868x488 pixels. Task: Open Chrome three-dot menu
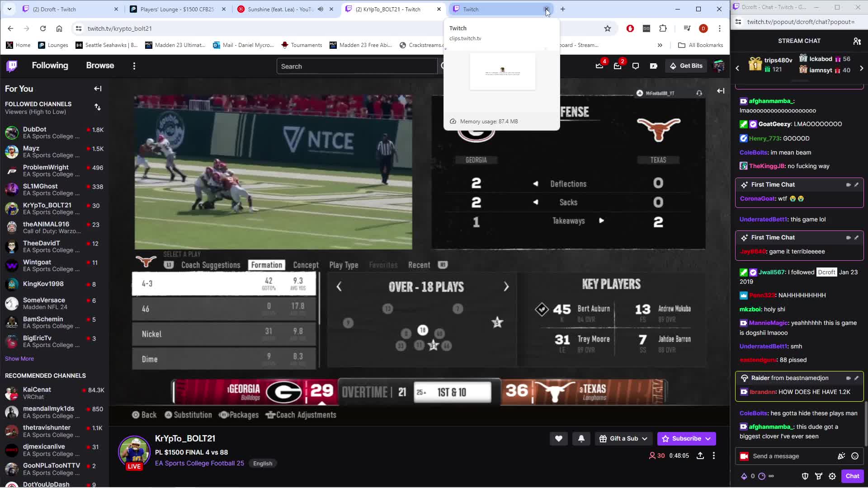click(720, 28)
